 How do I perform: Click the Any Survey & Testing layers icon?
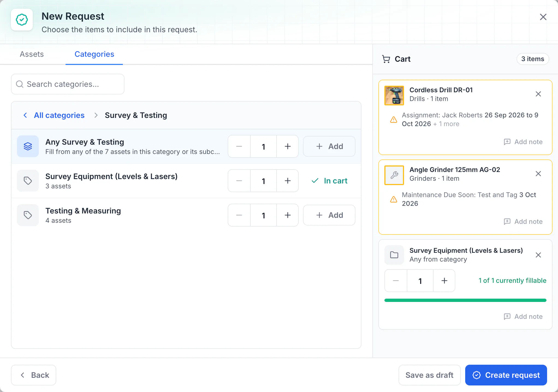click(x=28, y=146)
